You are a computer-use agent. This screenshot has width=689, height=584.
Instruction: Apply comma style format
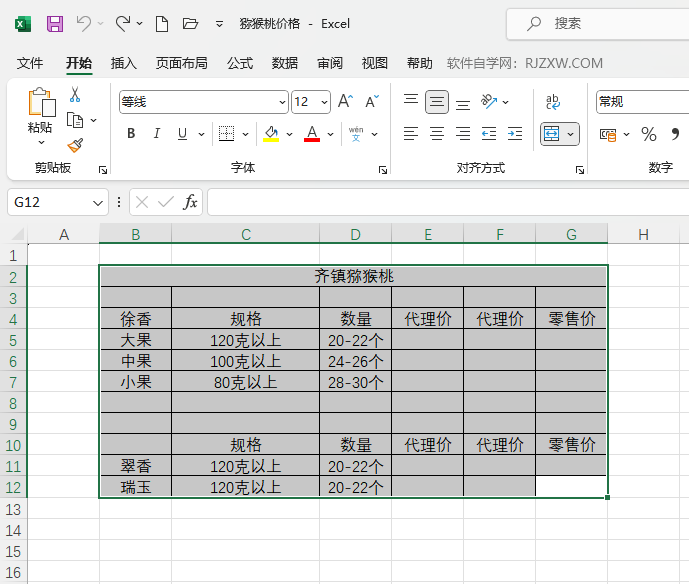pyautogui.click(x=675, y=134)
